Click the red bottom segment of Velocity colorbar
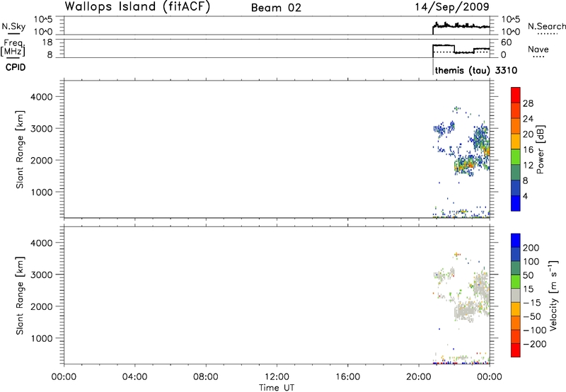 [x=516, y=350]
